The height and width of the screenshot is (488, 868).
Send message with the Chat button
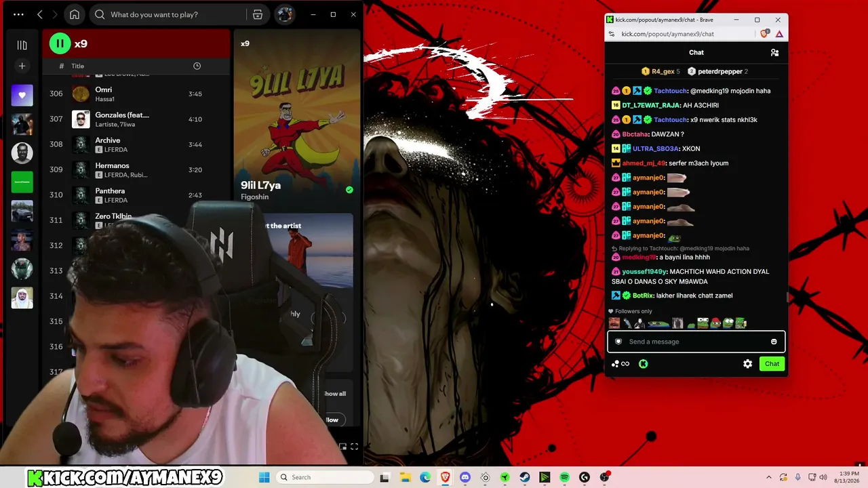click(772, 364)
